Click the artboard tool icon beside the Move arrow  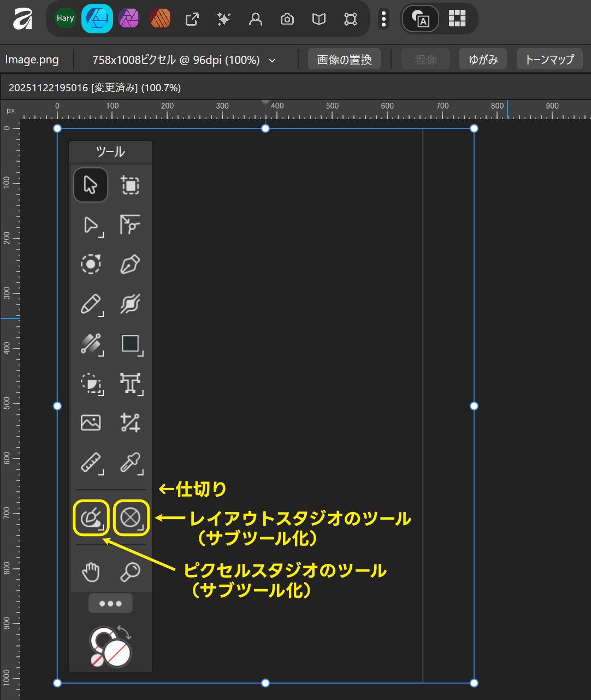[x=130, y=185]
